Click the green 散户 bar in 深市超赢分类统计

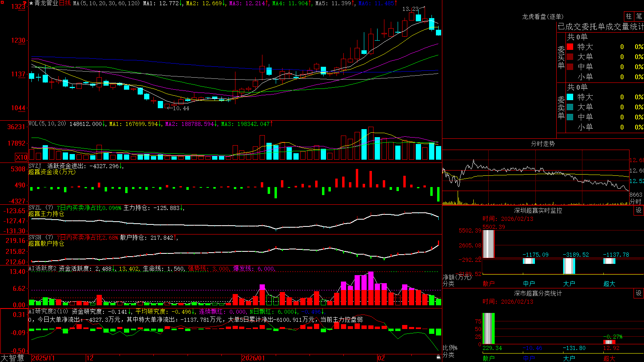tap(488, 329)
